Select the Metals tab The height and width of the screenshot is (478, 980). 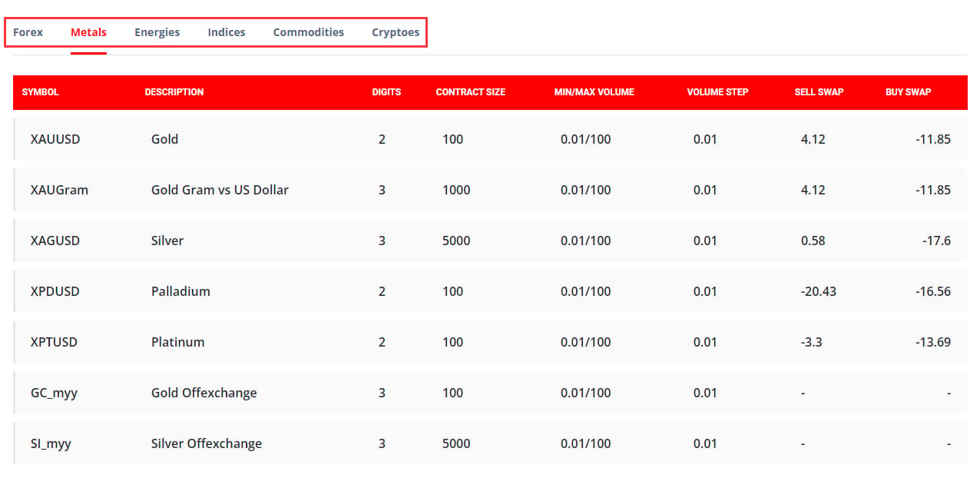(88, 32)
